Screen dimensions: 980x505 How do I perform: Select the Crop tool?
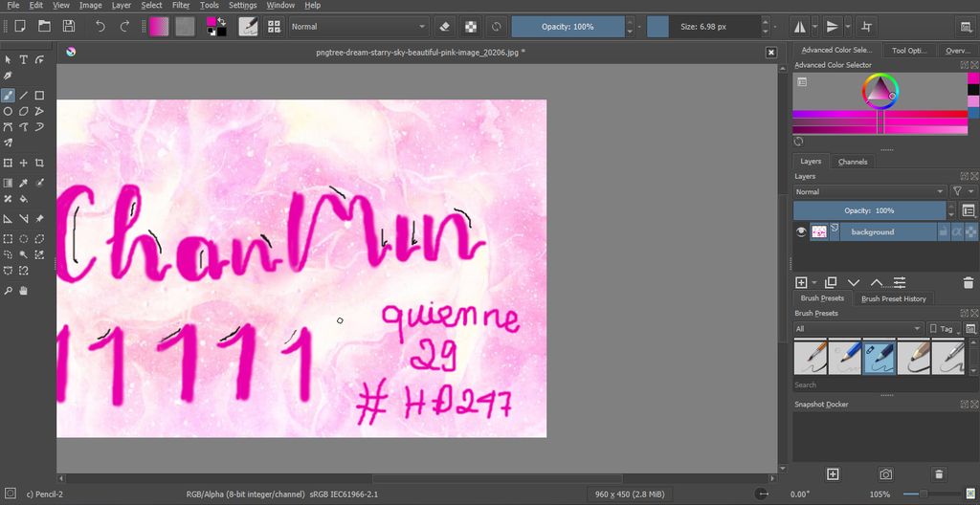(39, 164)
